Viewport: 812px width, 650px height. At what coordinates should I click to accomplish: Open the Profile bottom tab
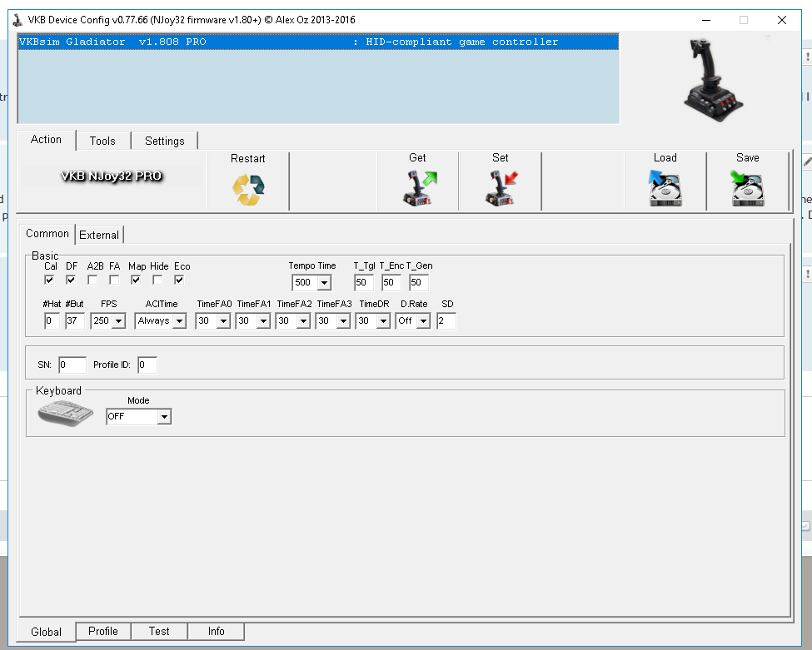coord(103,632)
